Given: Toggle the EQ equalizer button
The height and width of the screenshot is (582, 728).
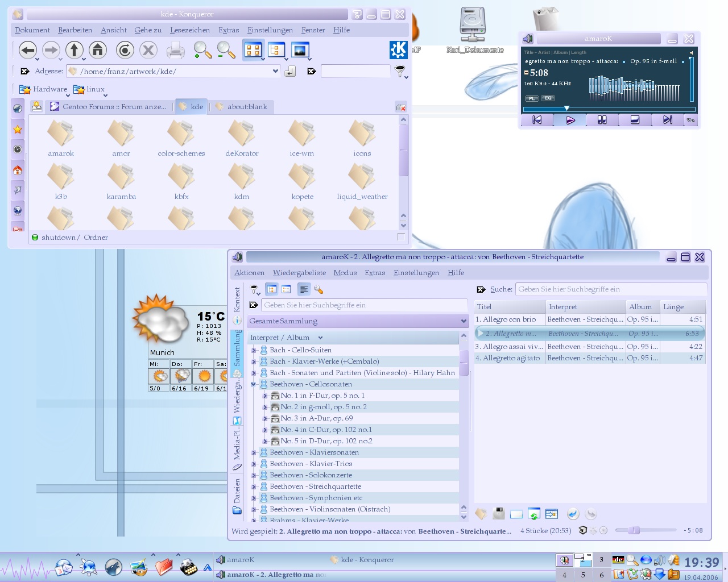Looking at the screenshot, I should [x=548, y=98].
